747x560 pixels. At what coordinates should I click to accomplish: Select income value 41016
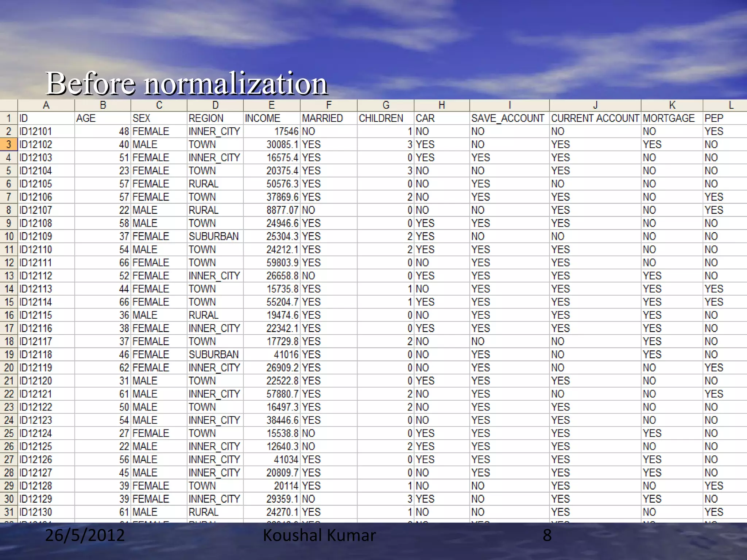pyautogui.click(x=272, y=354)
